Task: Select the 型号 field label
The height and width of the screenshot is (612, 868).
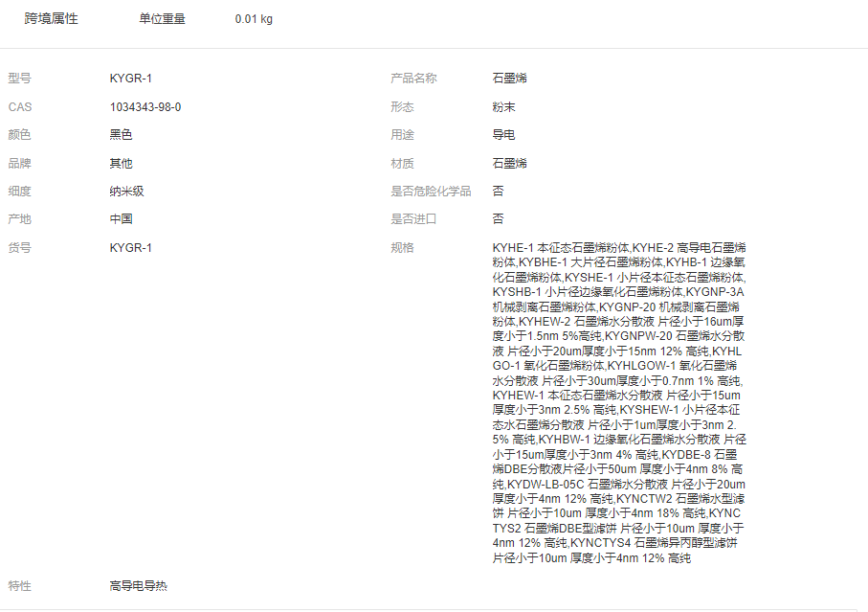Action: [20, 79]
